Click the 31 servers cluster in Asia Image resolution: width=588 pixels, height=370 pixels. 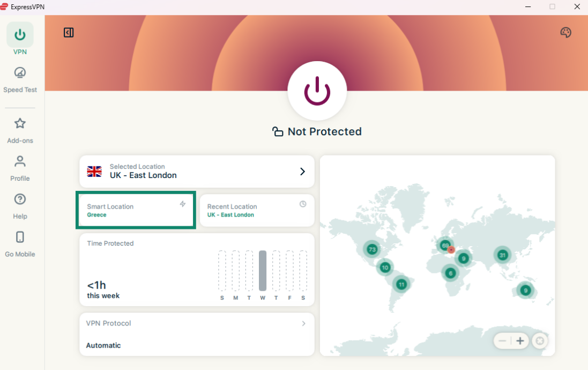[502, 255]
